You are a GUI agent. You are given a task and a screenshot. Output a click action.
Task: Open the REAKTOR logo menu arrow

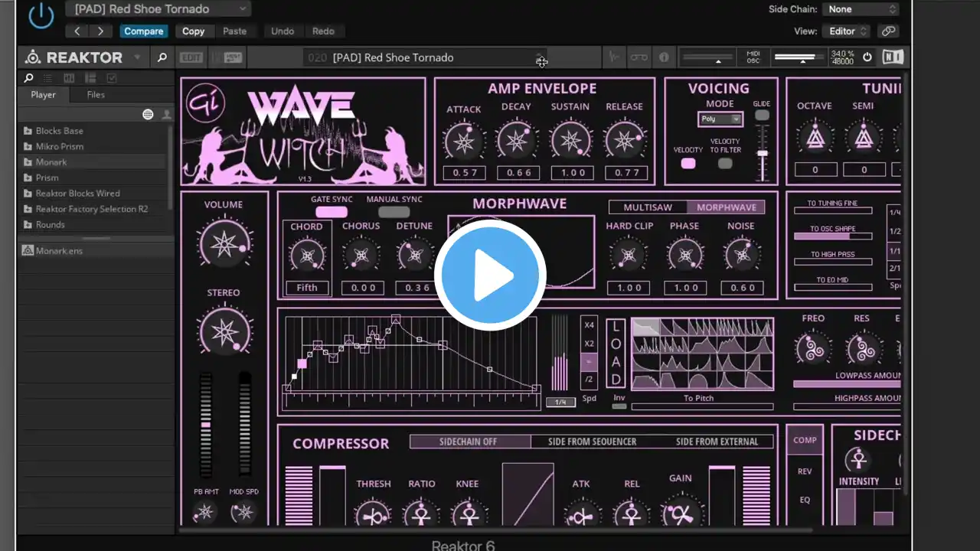138,57
